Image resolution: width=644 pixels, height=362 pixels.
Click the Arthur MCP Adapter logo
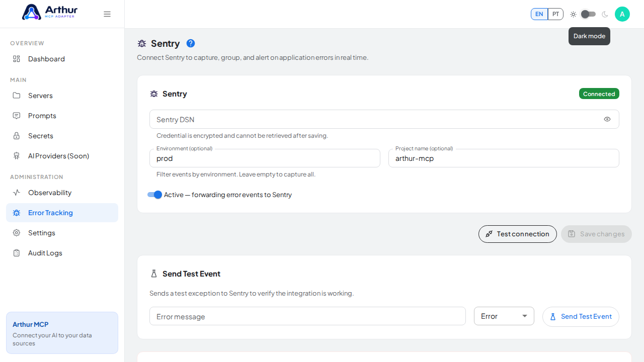click(x=50, y=12)
